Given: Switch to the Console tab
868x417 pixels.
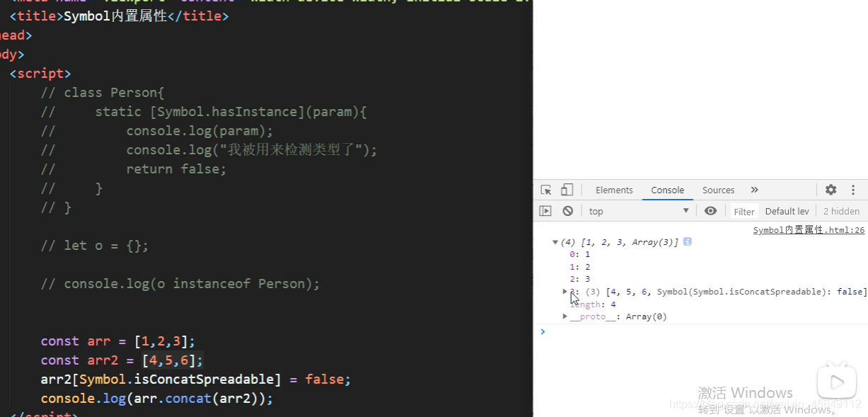Looking at the screenshot, I should (668, 190).
